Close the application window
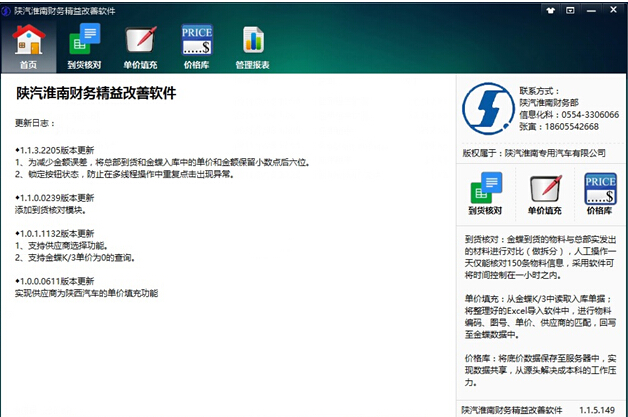 (x=615, y=8)
